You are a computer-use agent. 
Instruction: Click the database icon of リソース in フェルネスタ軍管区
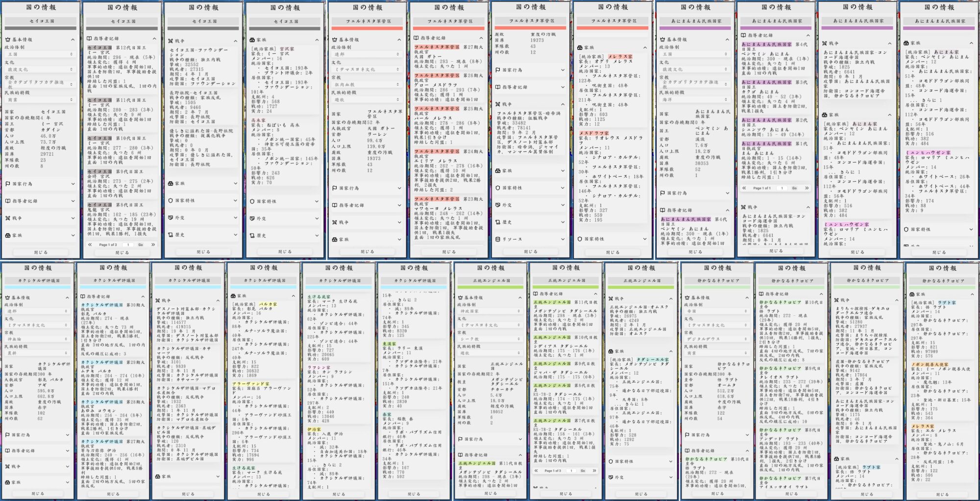tap(498, 239)
